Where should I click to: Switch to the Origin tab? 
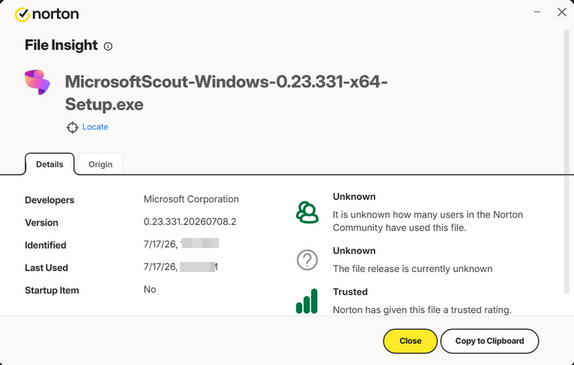[x=100, y=164]
